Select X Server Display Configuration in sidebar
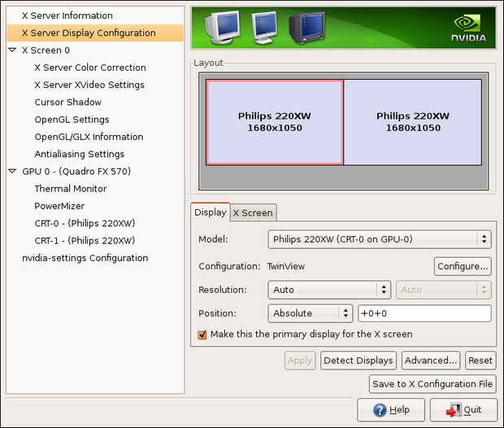 [x=95, y=33]
